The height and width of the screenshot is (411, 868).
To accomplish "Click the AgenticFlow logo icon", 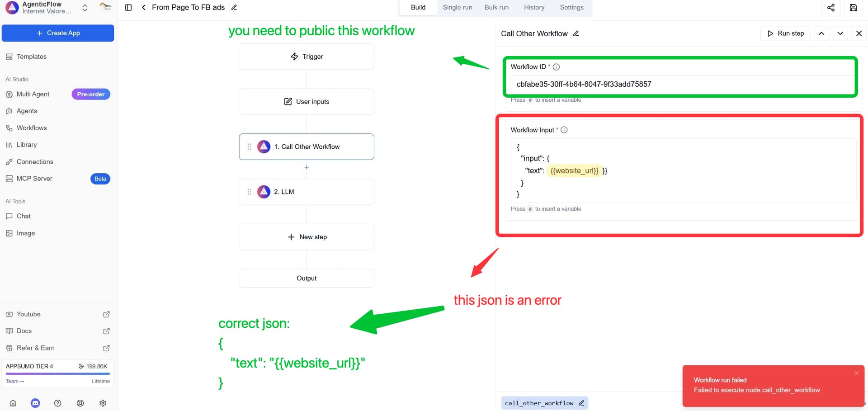I will point(12,7).
